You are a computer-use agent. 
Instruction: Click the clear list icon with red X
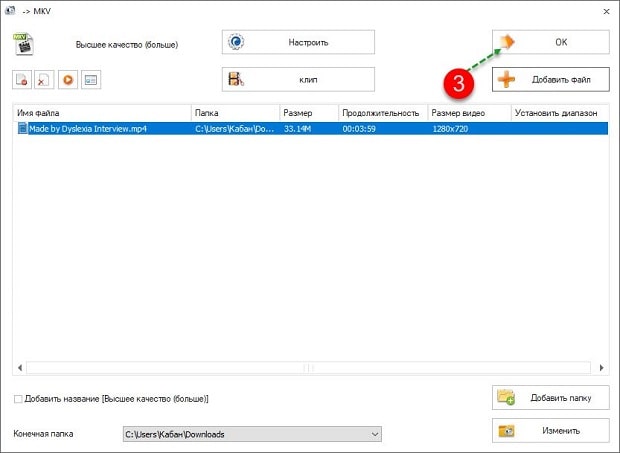(44, 80)
